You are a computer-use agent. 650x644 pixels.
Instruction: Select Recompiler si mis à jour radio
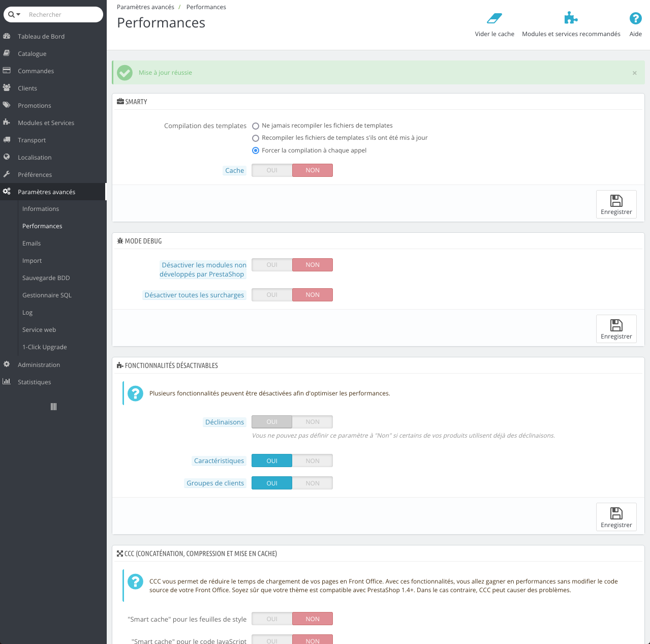(256, 138)
